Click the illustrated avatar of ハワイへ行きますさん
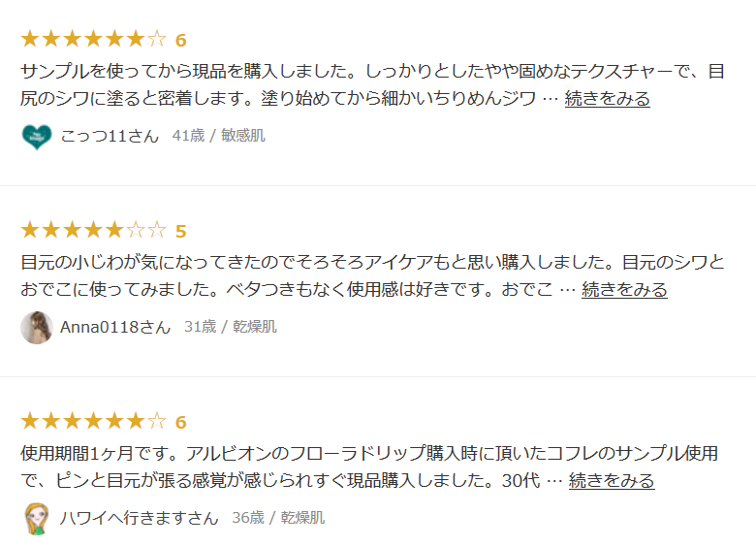756x547 pixels. pyautogui.click(x=36, y=518)
